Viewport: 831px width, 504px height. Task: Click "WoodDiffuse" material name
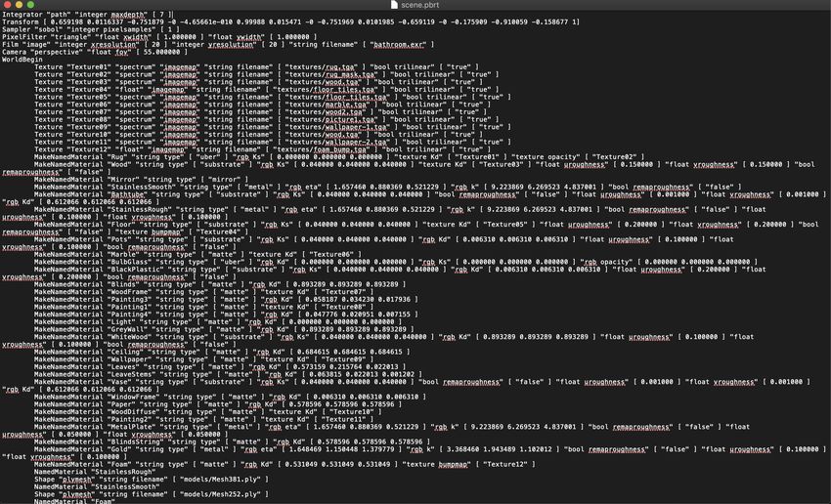point(134,411)
